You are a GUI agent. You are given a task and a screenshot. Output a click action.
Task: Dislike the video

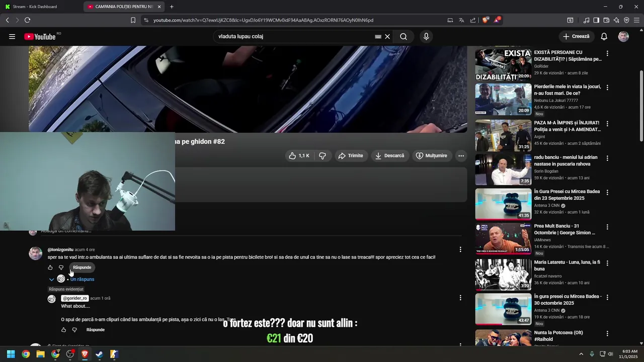coord(323,156)
